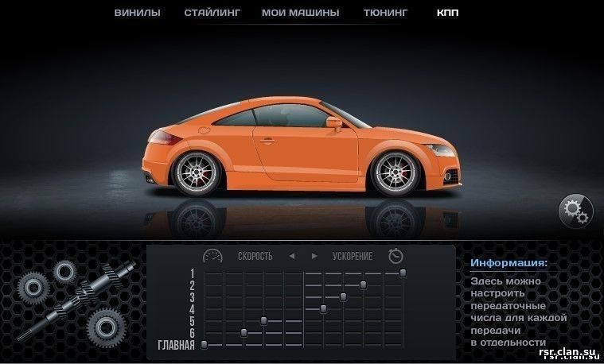
Task: Click the gear 2 slider handle
Action: coord(363,285)
